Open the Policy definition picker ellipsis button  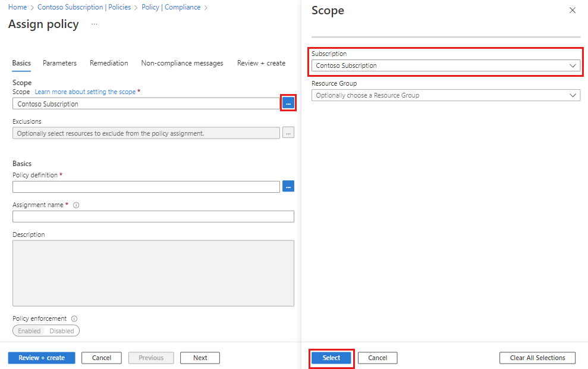pos(288,186)
